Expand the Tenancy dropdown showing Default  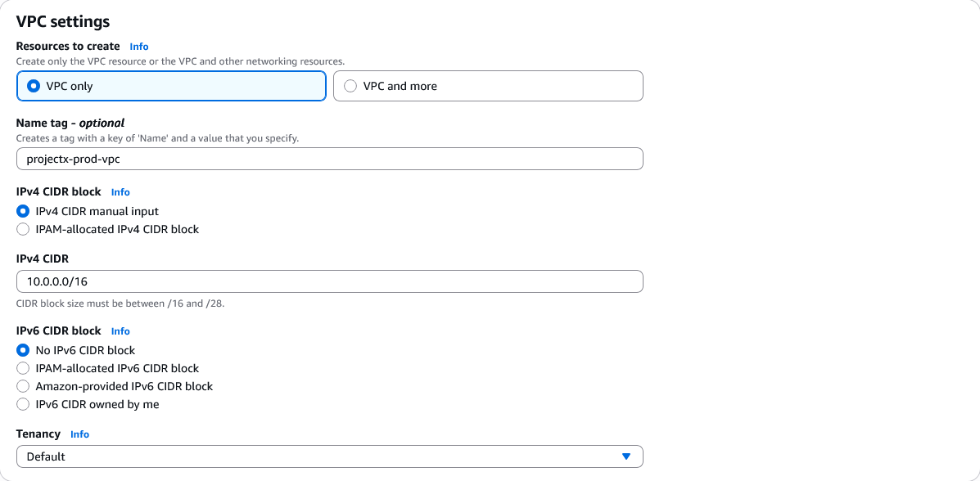point(329,456)
